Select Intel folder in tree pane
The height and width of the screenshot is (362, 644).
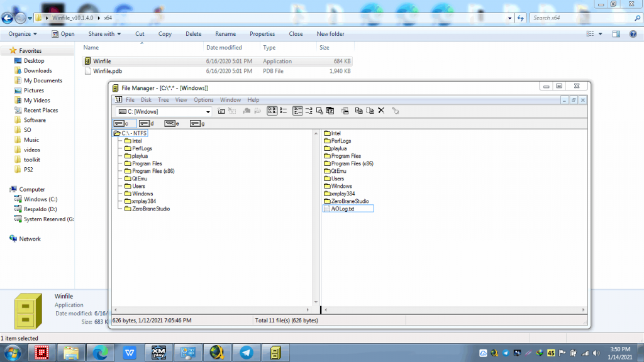pyautogui.click(x=133, y=141)
